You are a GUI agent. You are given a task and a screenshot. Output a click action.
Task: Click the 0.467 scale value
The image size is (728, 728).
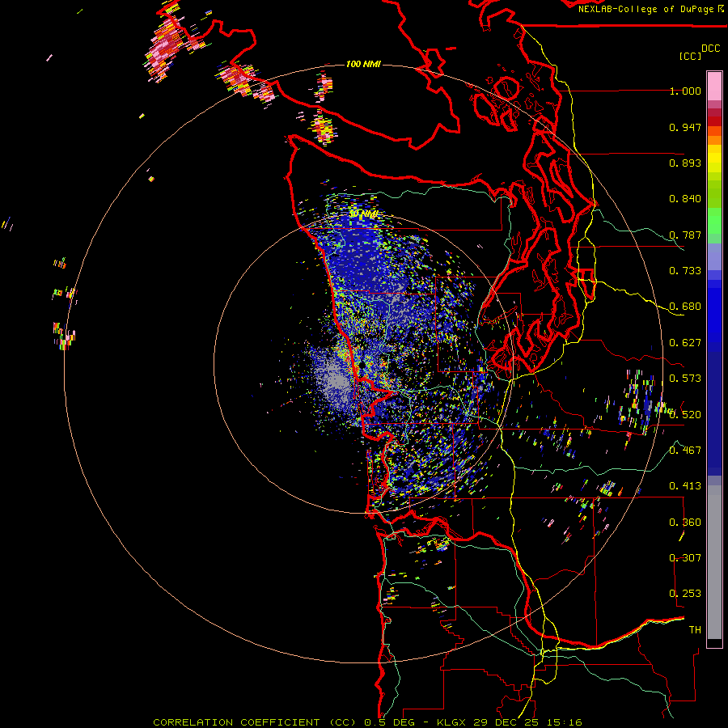click(685, 450)
